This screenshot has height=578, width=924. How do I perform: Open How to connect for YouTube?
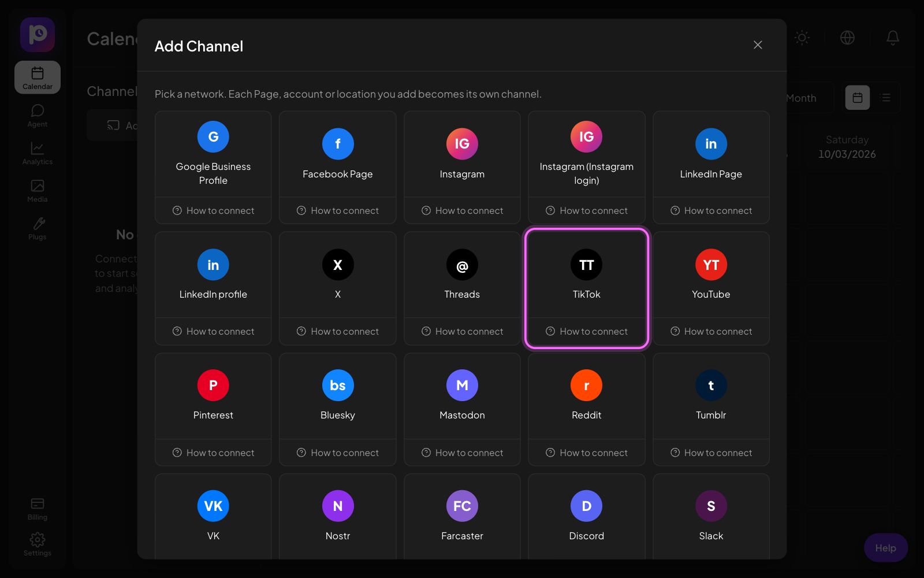tap(711, 331)
